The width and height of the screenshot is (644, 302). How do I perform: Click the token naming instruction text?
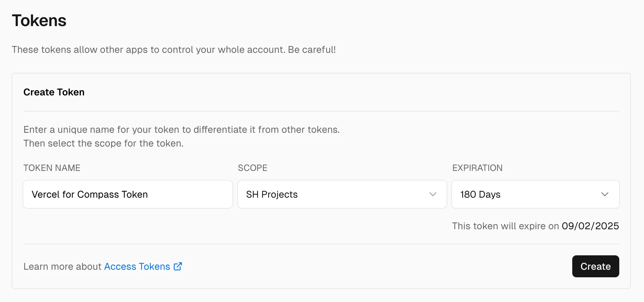pyautogui.click(x=182, y=129)
